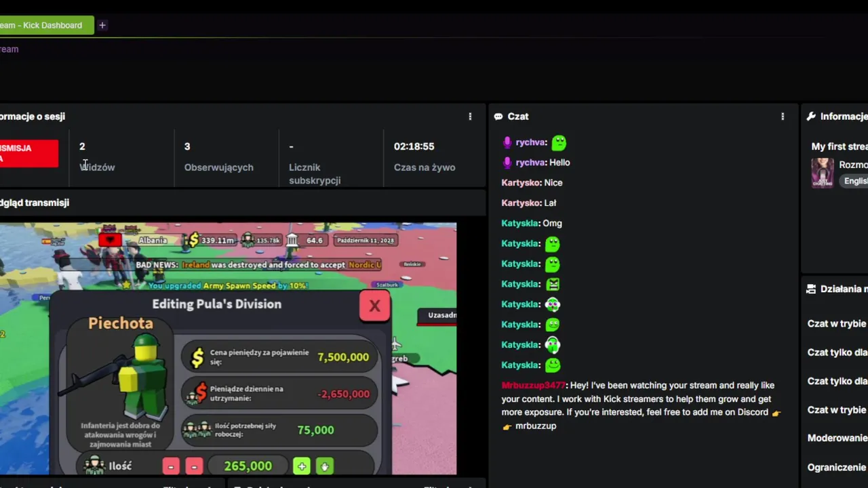Click username rychva on the Hello message
Image resolution: width=868 pixels, height=488 pixels.
point(530,163)
